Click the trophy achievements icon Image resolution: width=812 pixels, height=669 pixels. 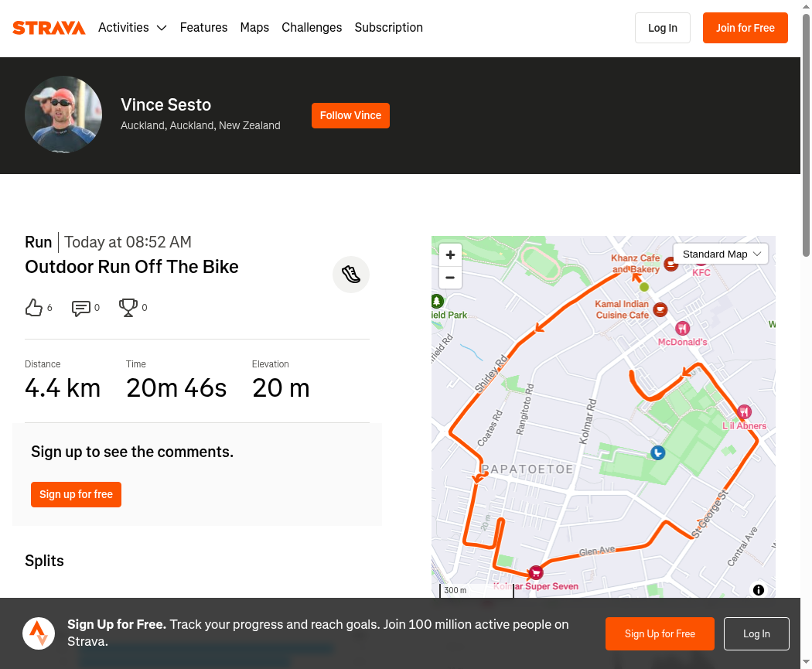(x=128, y=308)
